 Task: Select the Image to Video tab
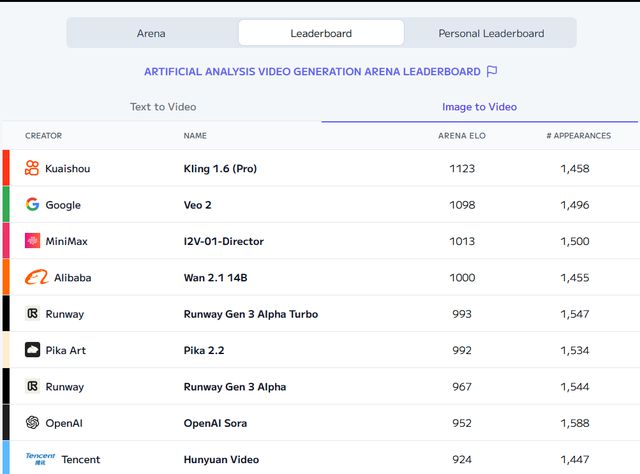480,107
